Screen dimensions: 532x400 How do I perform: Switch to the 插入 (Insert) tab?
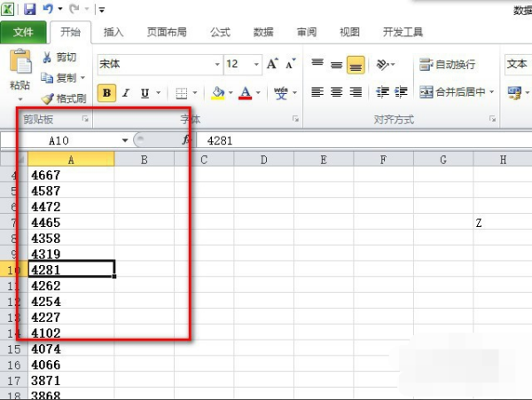tap(113, 32)
